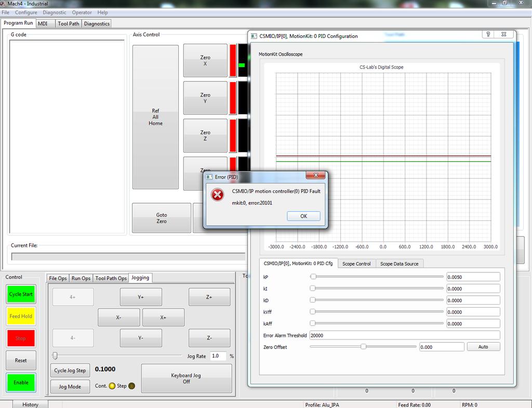The width and height of the screenshot is (532, 408).
Task: Click the Cycle Jog Step button
Action: [70, 371]
